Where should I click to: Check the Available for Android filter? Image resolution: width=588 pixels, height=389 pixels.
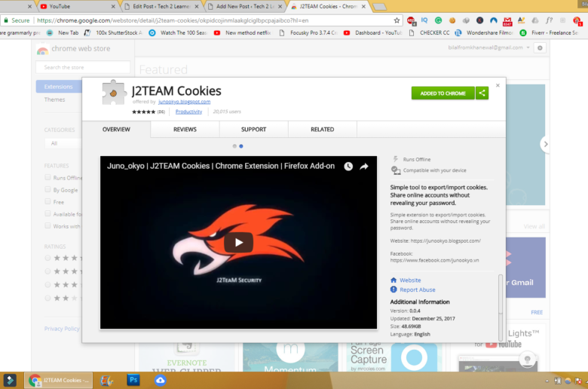47,214
